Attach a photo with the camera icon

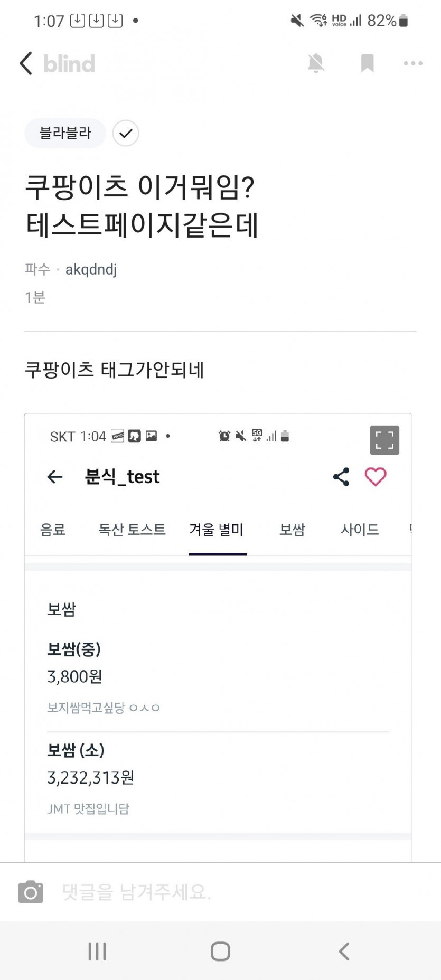point(31,892)
